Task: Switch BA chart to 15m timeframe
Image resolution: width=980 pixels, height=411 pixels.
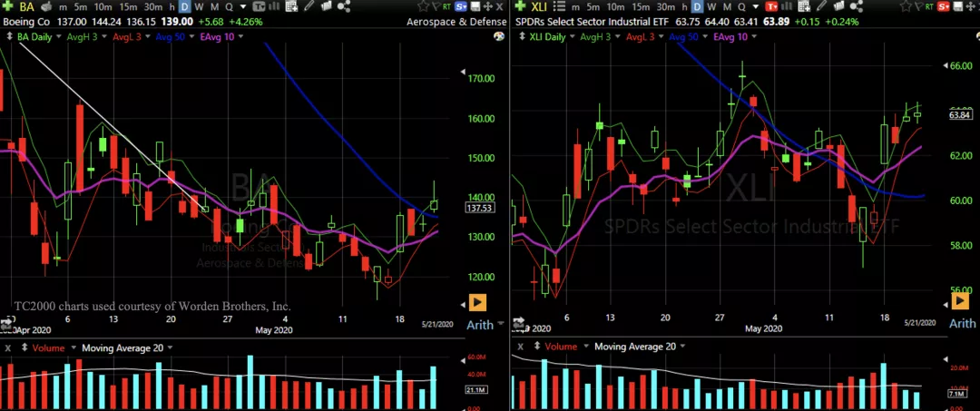Action: tap(128, 7)
